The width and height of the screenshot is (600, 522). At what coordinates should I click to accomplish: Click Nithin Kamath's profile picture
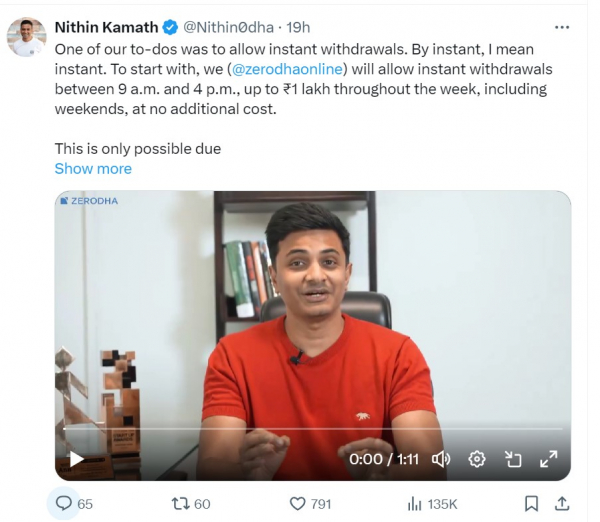tap(27, 37)
